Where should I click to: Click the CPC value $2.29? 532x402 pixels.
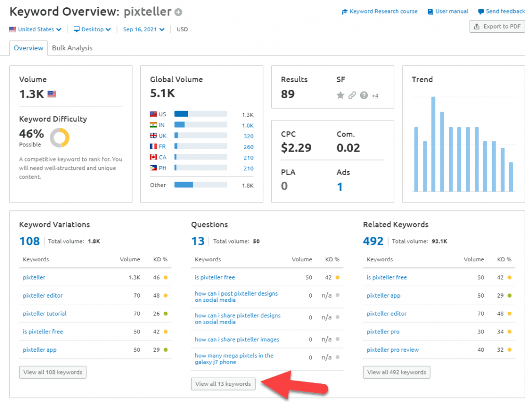(x=296, y=148)
